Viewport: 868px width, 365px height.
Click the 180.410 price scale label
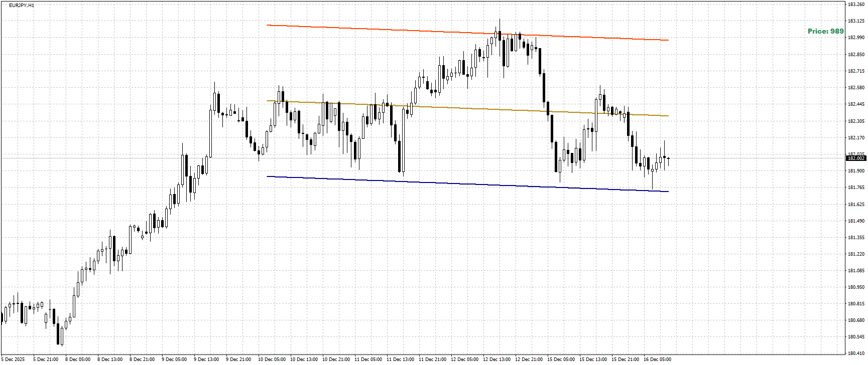pyautogui.click(x=856, y=353)
